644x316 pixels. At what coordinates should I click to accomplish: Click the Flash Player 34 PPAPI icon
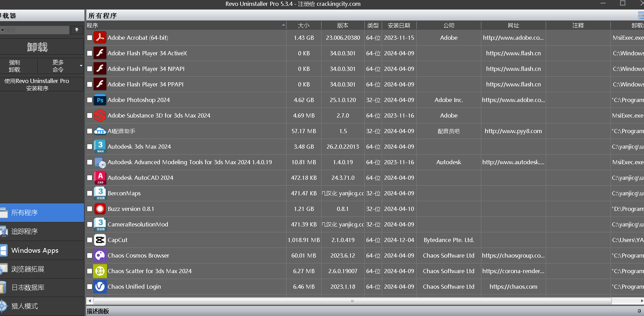100,84
